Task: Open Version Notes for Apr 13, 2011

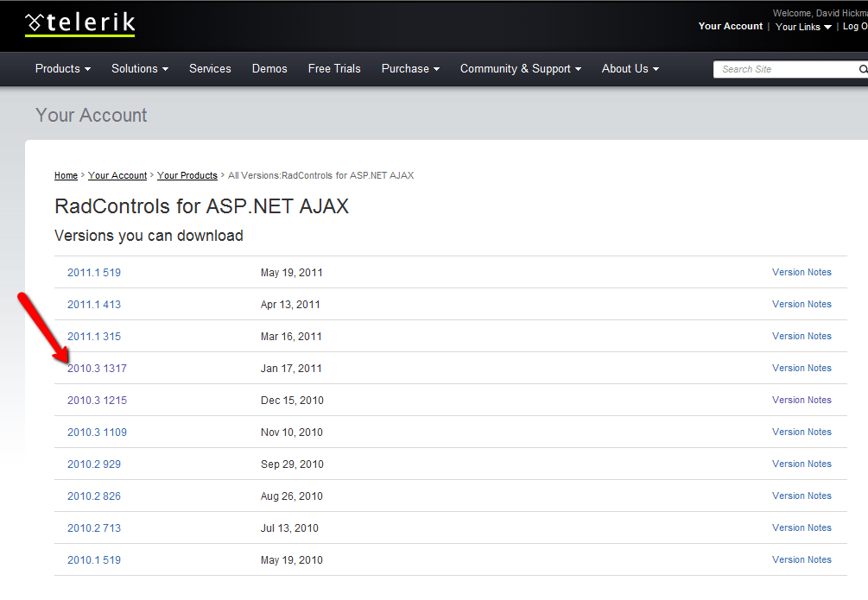Action: (x=801, y=304)
